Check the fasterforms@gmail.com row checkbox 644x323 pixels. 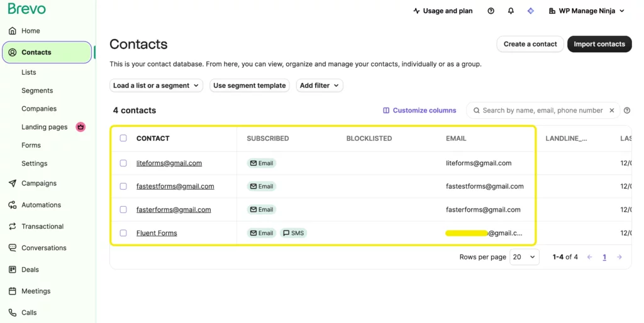tap(123, 209)
